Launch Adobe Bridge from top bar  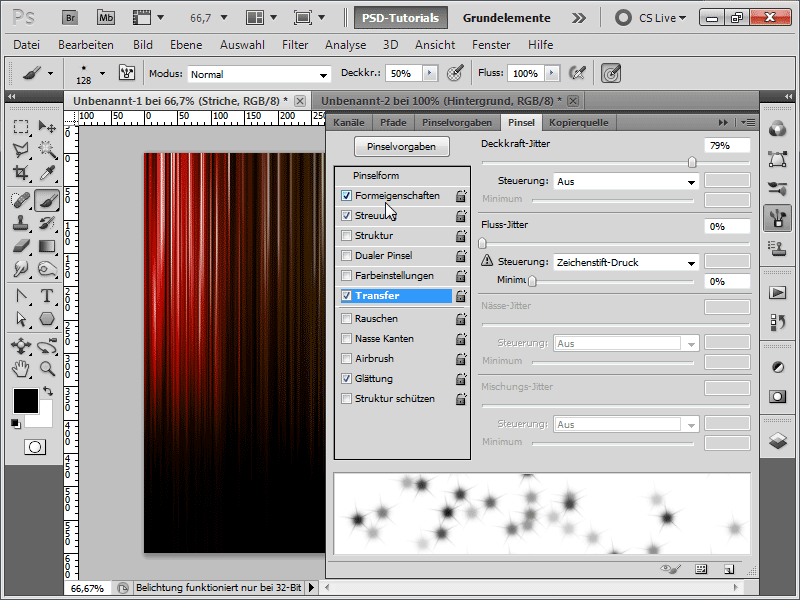click(70, 18)
